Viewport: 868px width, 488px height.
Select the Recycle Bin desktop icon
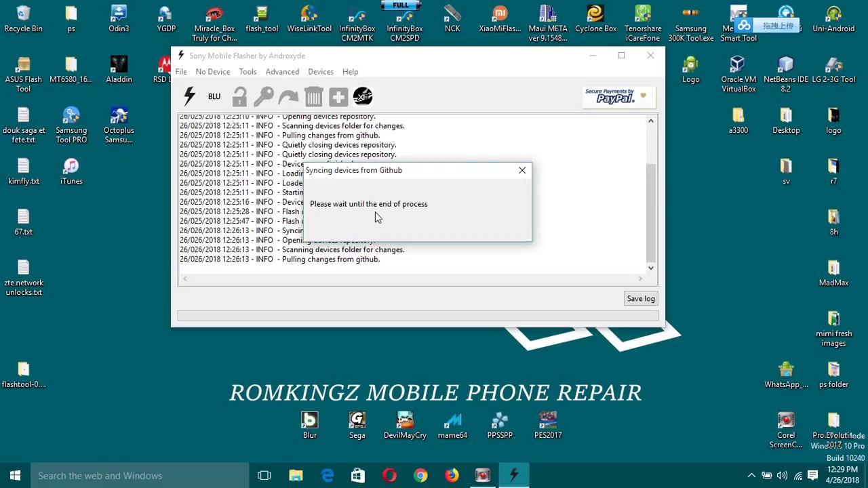pyautogui.click(x=23, y=19)
